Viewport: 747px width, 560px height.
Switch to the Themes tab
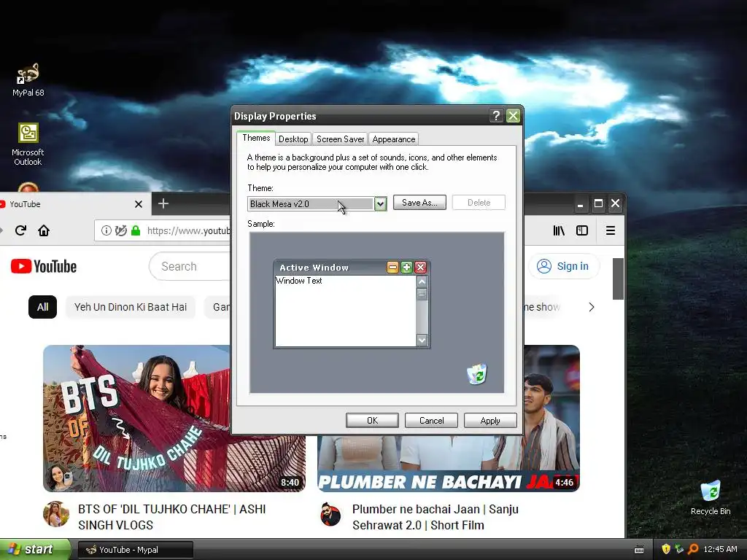[256, 138]
